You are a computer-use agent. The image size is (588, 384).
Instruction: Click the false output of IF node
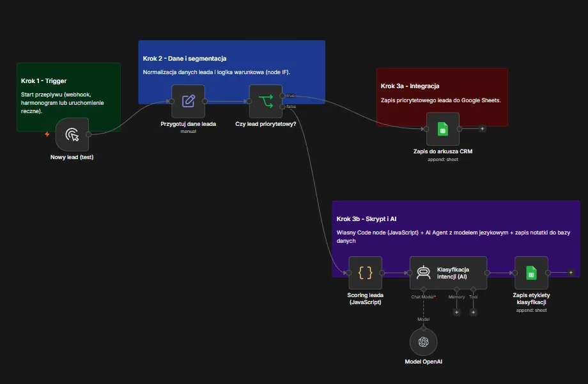point(282,107)
